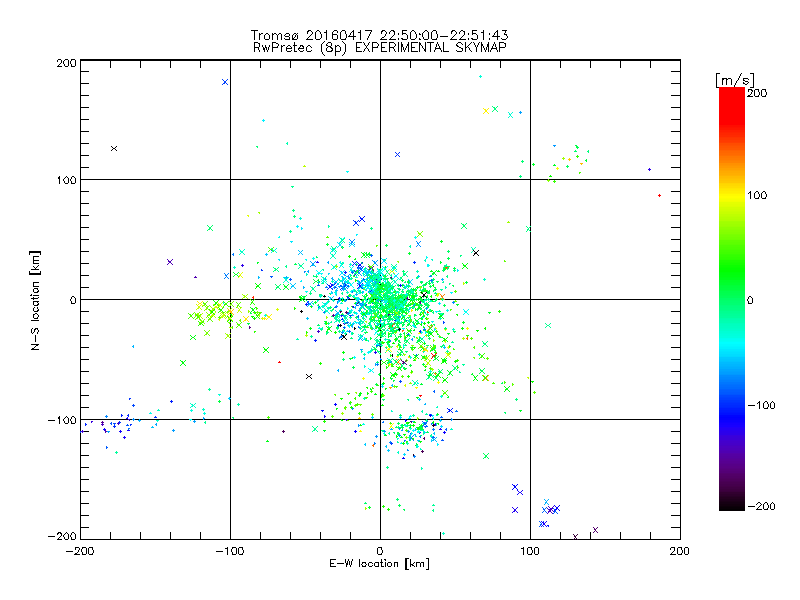Click the colorbar's "-200" bottom label
Screen dimensions: 800x600
point(761,506)
